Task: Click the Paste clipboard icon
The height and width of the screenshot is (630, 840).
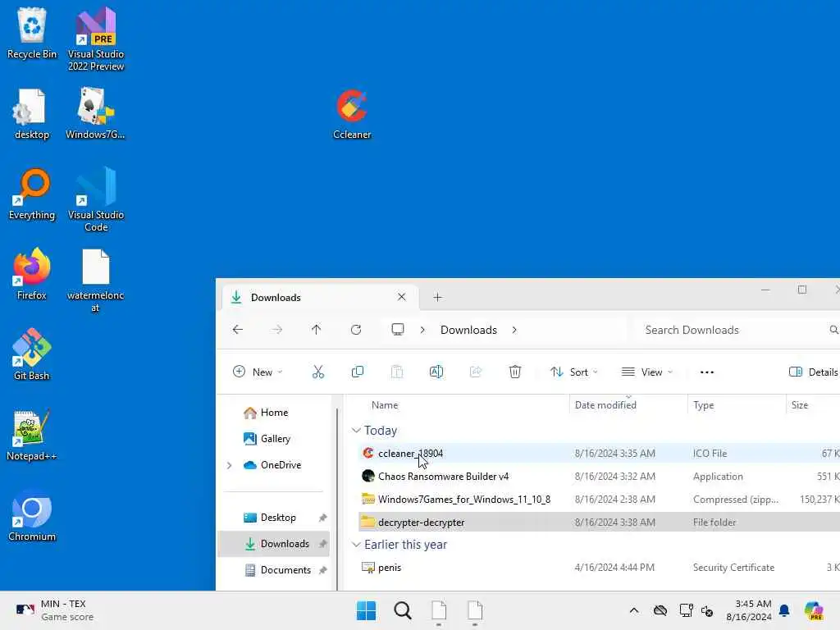Action: coord(397,372)
